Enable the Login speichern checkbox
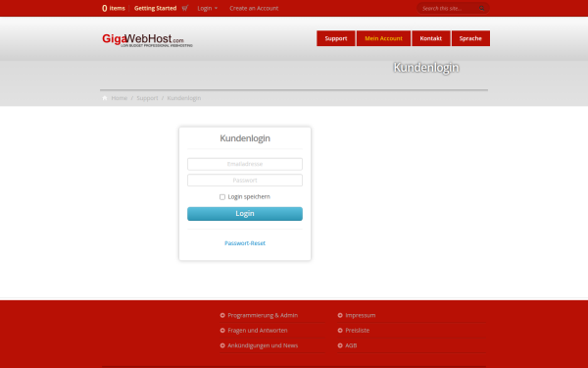Image resolution: width=588 pixels, height=368 pixels. [x=222, y=197]
